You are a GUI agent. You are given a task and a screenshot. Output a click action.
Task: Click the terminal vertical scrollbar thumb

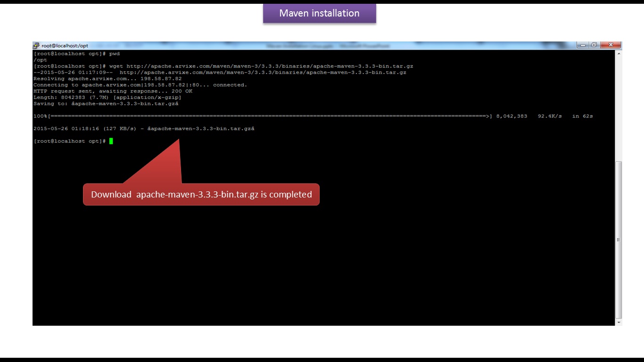click(x=619, y=239)
